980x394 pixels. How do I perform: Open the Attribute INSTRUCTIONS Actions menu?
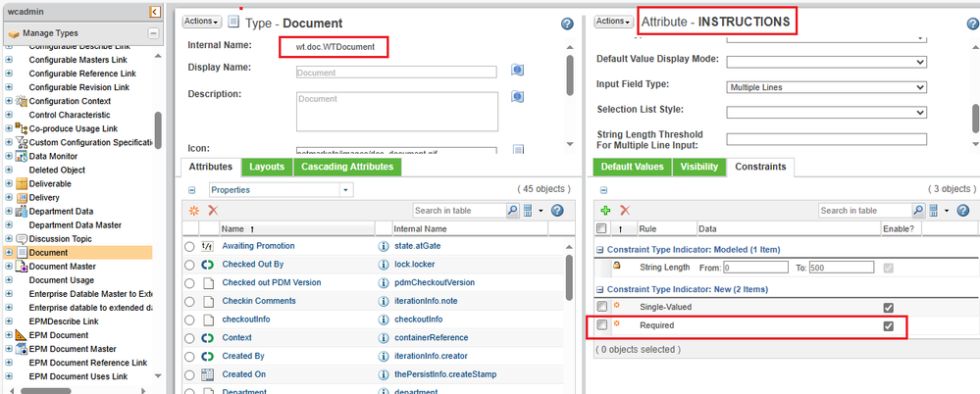613,22
